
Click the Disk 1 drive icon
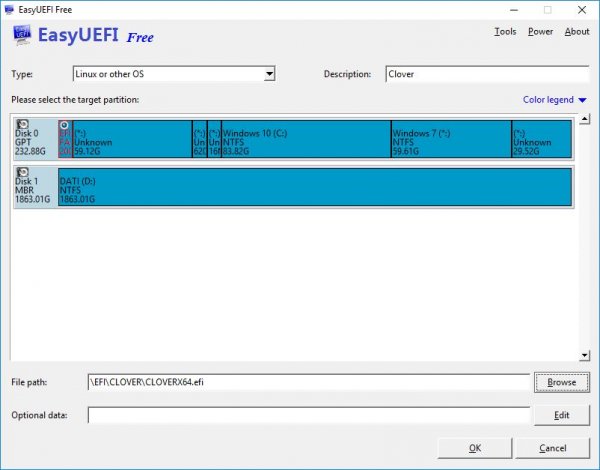point(23,172)
